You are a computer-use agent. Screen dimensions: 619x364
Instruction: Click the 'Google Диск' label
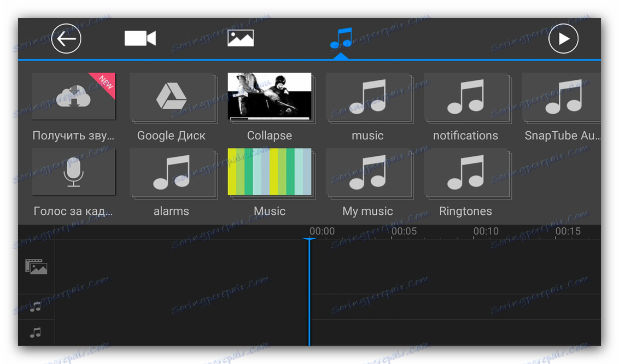tap(171, 136)
